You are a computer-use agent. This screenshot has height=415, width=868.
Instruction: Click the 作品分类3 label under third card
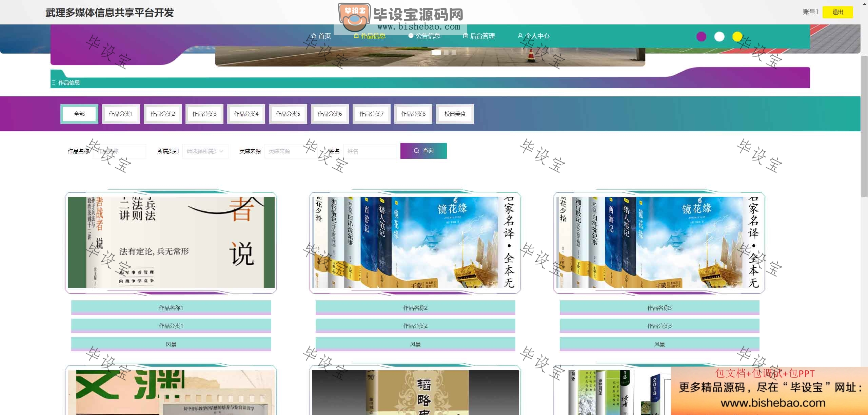tap(659, 326)
